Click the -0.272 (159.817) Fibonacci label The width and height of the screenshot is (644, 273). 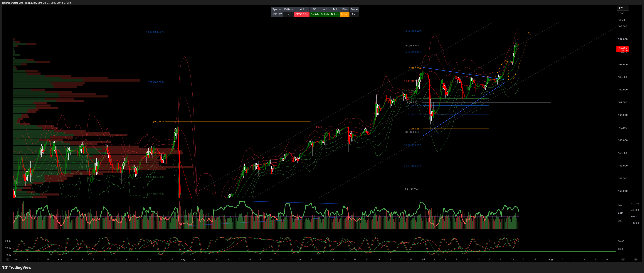tap(412, 145)
